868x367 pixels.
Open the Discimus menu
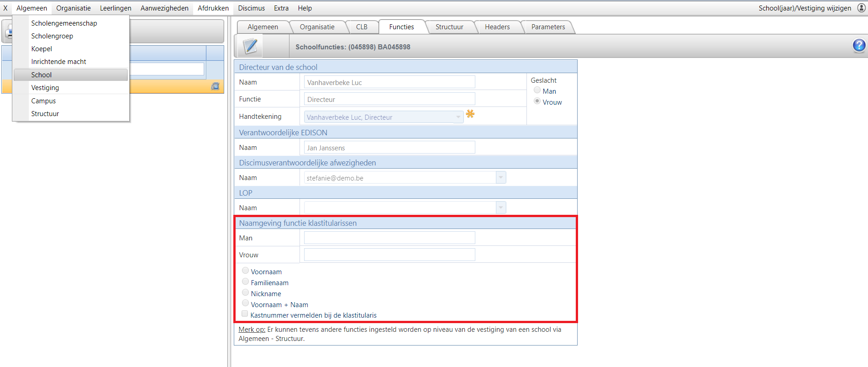(251, 8)
